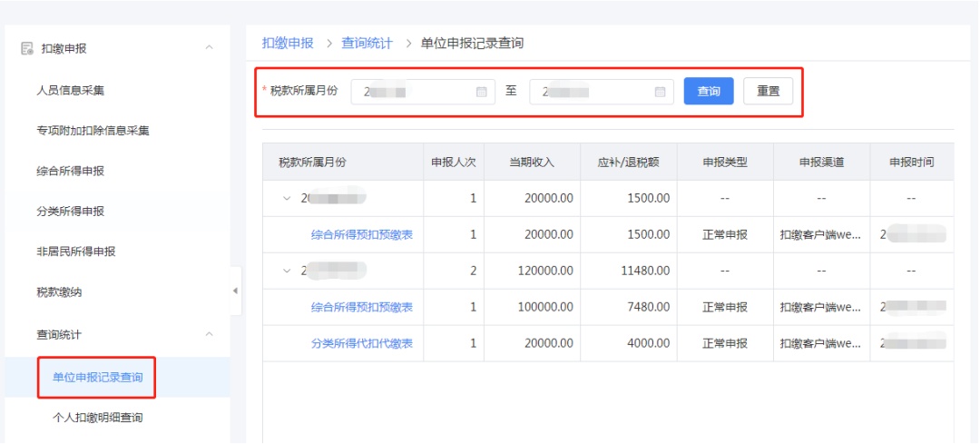Open 分类所得代扣代缴表 link
This screenshot has height=444, width=980.
pos(361,343)
